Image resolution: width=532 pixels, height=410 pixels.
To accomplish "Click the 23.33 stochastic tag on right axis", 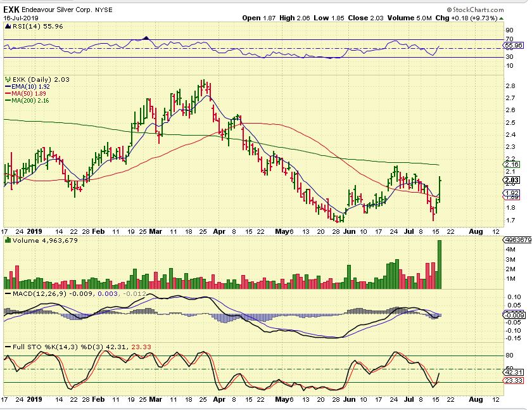I will [514, 380].
